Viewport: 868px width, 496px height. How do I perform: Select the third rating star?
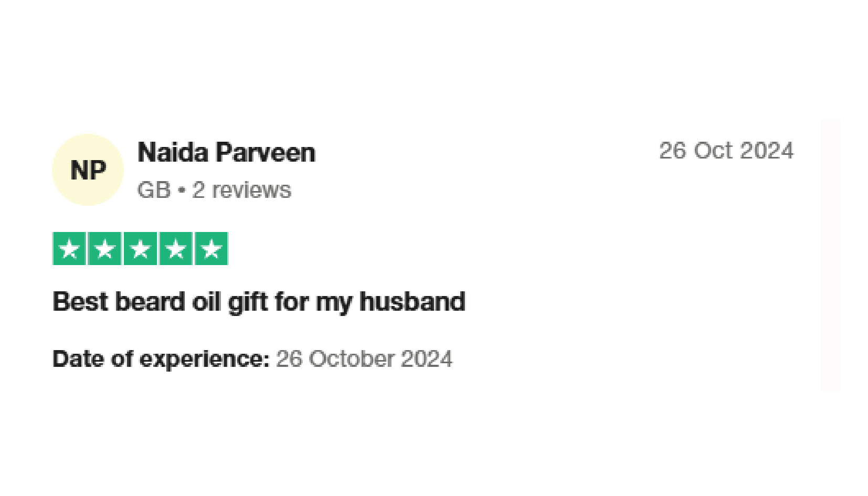(x=140, y=249)
